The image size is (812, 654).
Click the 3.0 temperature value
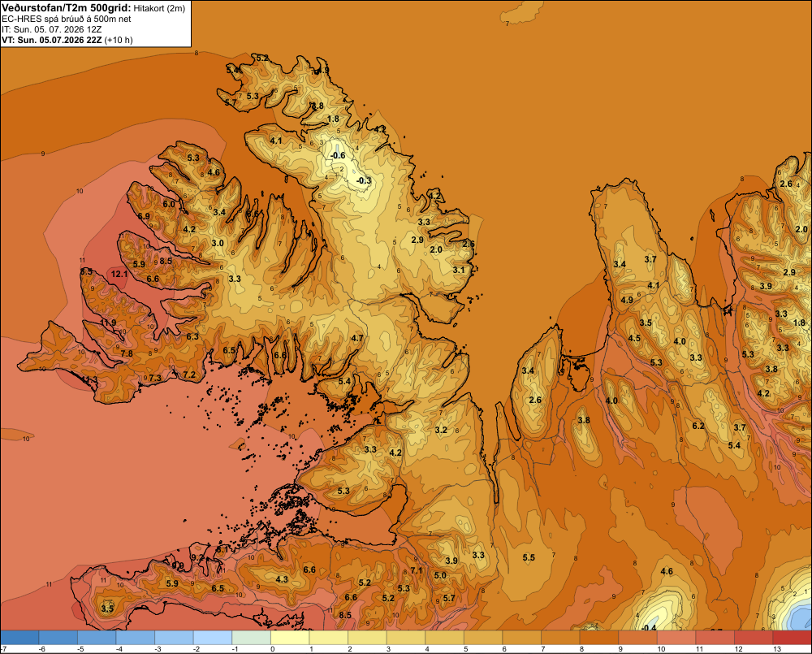(x=218, y=243)
